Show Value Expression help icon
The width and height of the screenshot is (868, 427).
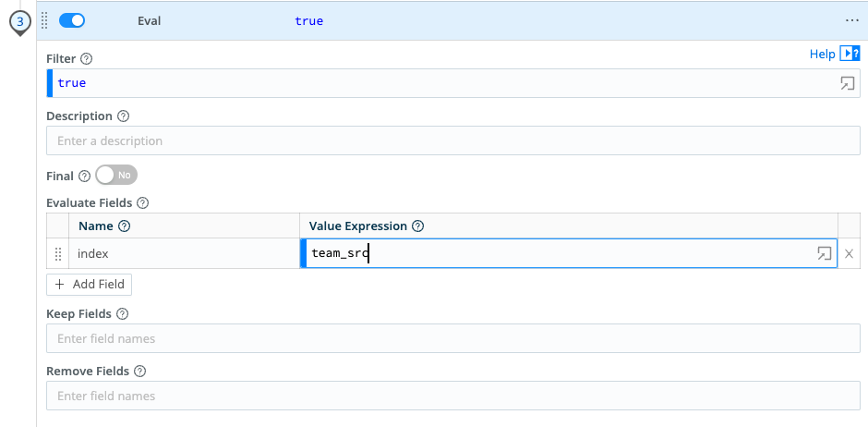pos(418,226)
